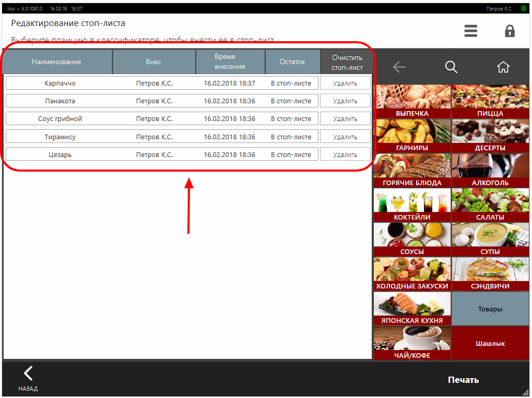Click В стоп-листе in the Цезарь row
Screen dimensions: 532x398
(291, 154)
